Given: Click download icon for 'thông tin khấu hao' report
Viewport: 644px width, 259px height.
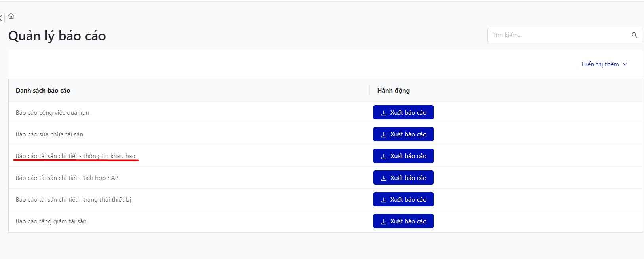Looking at the screenshot, I should coord(383,156).
